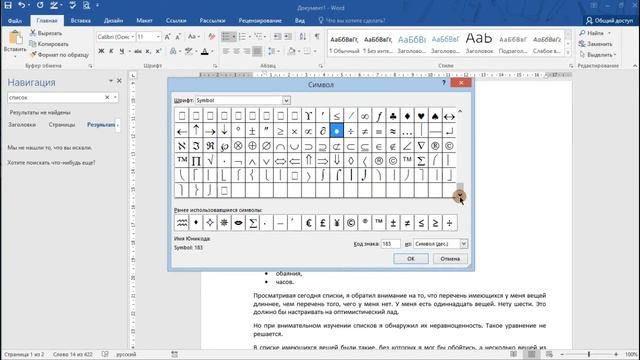Toggle strikethrough (abc) formatting

138,51
